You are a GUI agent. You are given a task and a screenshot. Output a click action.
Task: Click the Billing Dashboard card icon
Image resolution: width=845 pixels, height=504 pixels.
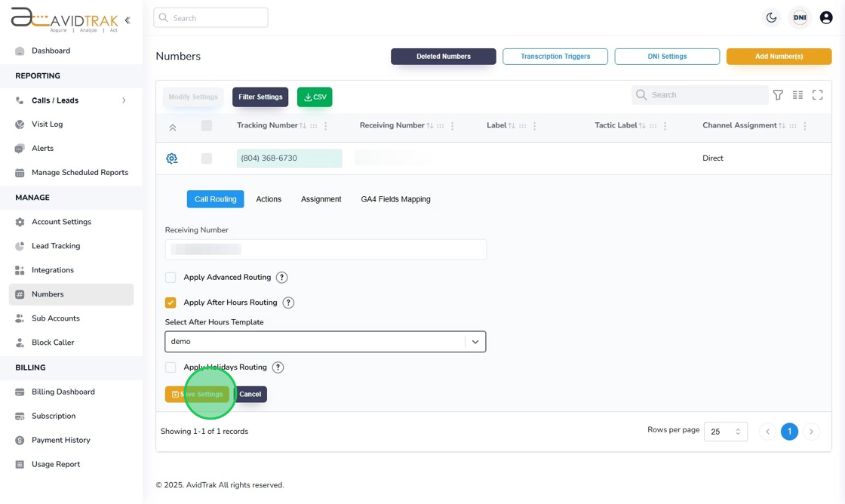point(20,392)
